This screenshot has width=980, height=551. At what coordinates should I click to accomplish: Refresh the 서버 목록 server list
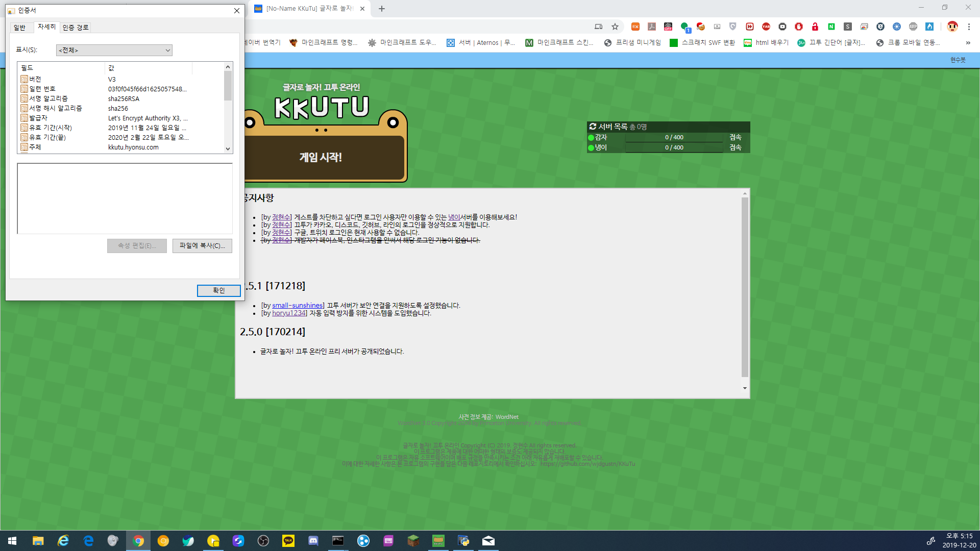(x=593, y=127)
